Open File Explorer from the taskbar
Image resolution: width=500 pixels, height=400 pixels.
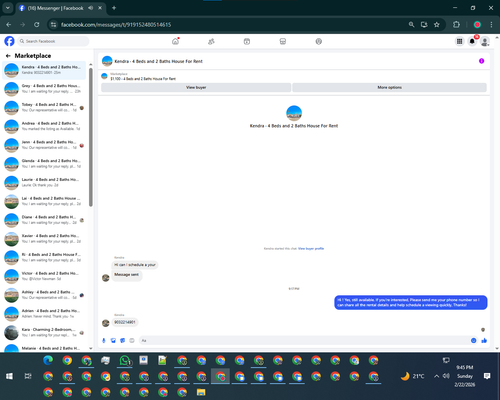tap(201, 392)
